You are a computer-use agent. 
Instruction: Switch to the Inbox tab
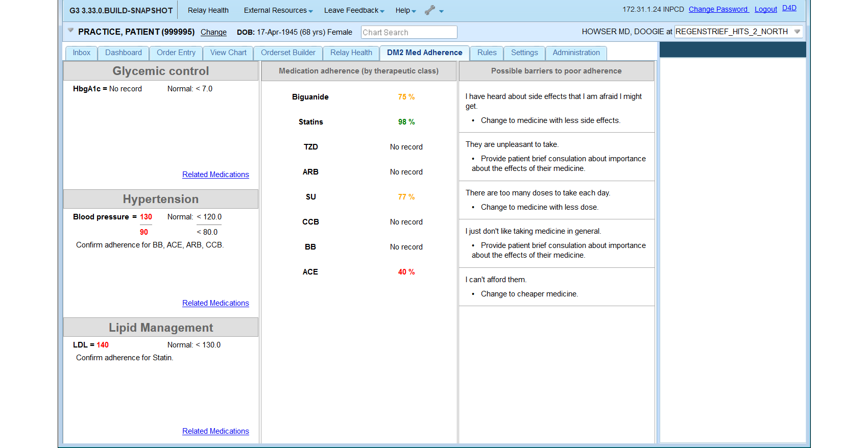[x=81, y=53]
